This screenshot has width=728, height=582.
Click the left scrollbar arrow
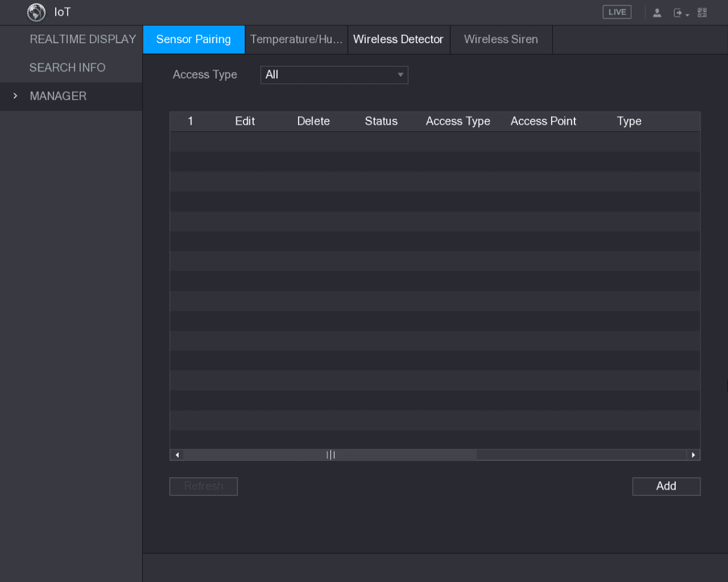pos(177,455)
